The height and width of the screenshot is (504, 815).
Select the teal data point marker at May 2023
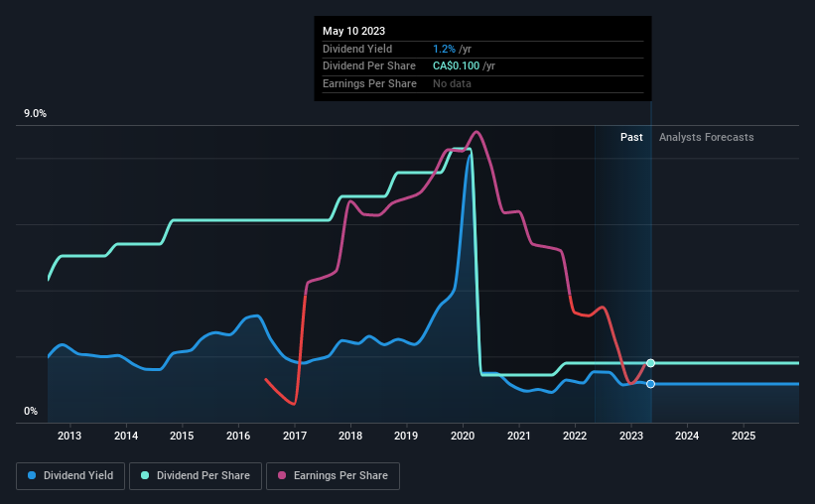(x=651, y=363)
